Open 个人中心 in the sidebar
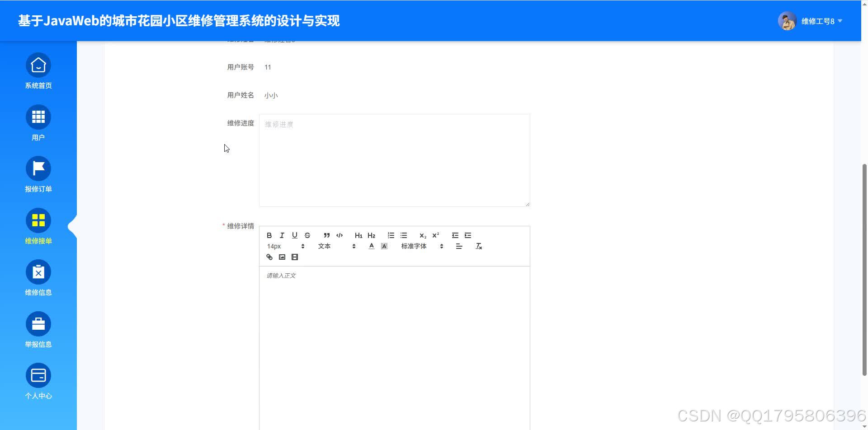The width and height of the screenshot is (868, 430). point(38,381)
